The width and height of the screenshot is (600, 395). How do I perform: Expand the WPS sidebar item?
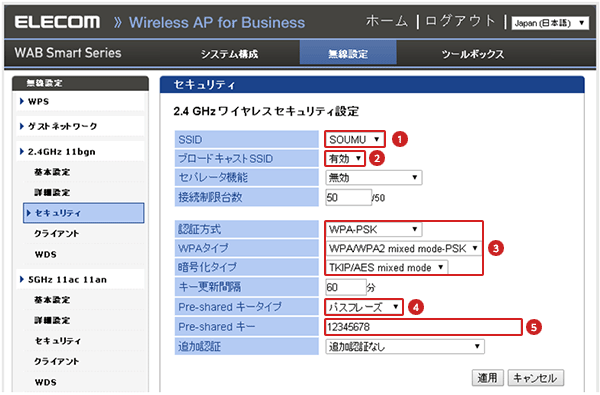coord(80,102)
